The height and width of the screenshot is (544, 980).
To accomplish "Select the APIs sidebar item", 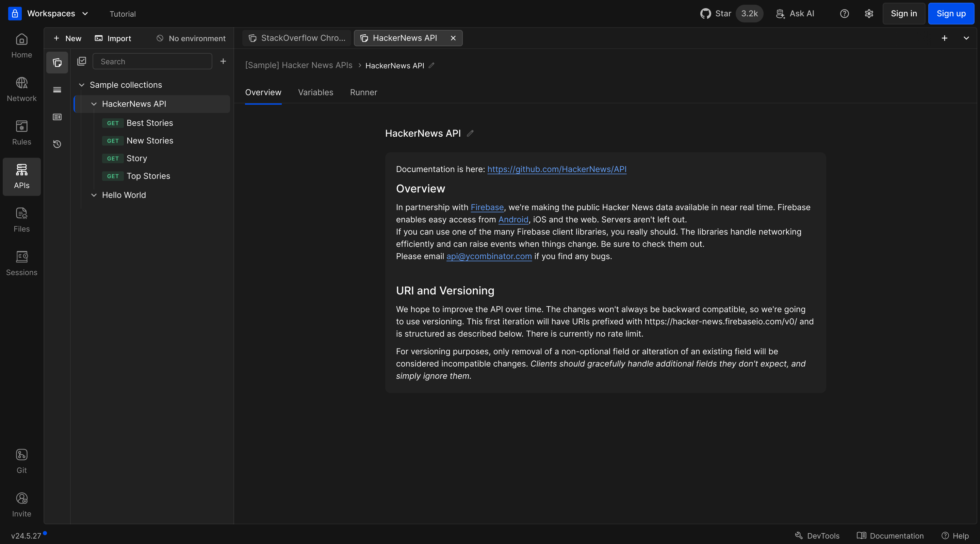I will [22, 177].
